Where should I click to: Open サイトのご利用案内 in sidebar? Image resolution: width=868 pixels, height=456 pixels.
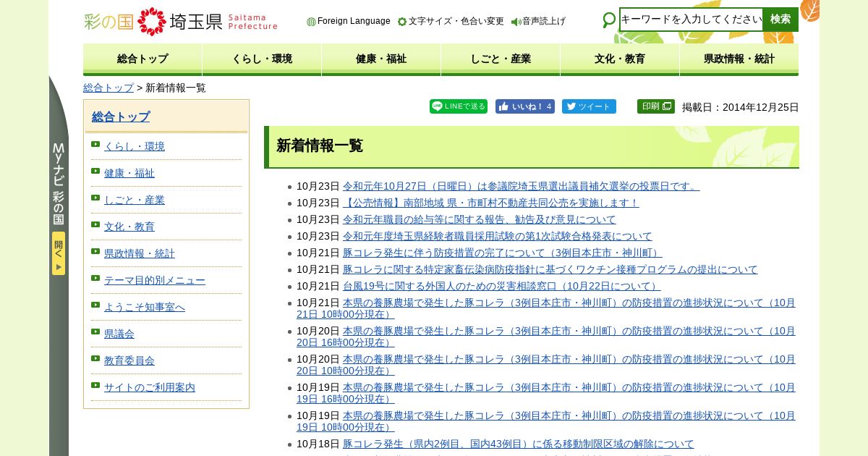(x=150, y=387)
